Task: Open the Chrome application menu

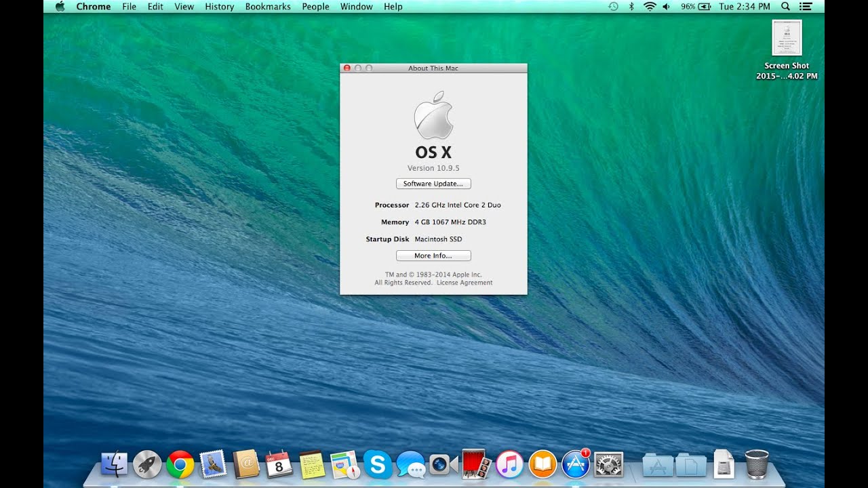Action: coord(94,6)
